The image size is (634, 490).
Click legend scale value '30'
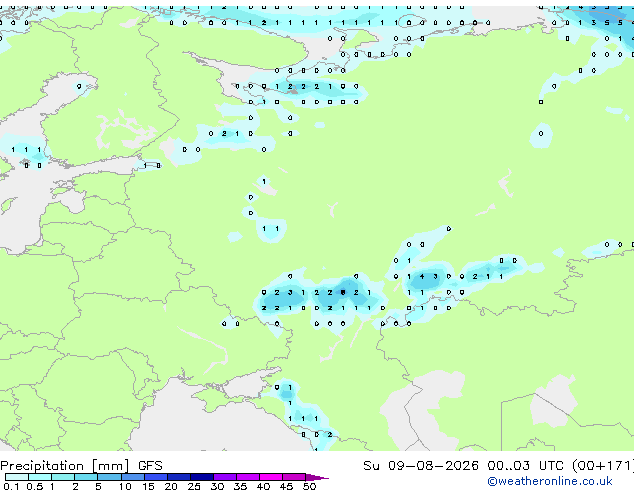(x=217, y=486)
